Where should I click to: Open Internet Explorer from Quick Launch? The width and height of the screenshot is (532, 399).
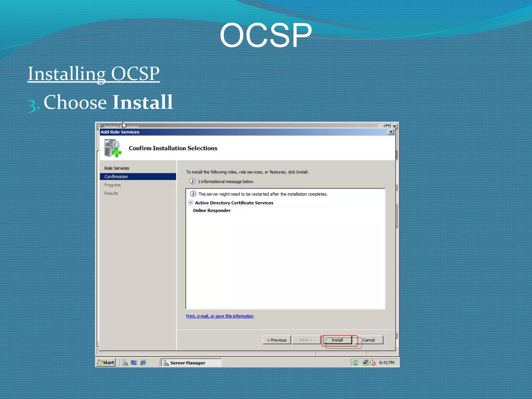point(143,363)
